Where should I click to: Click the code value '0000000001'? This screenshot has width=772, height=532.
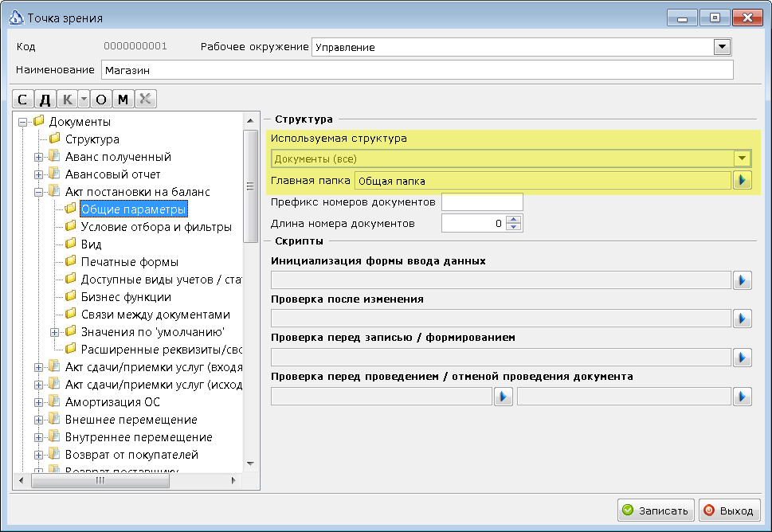point(135,46)
